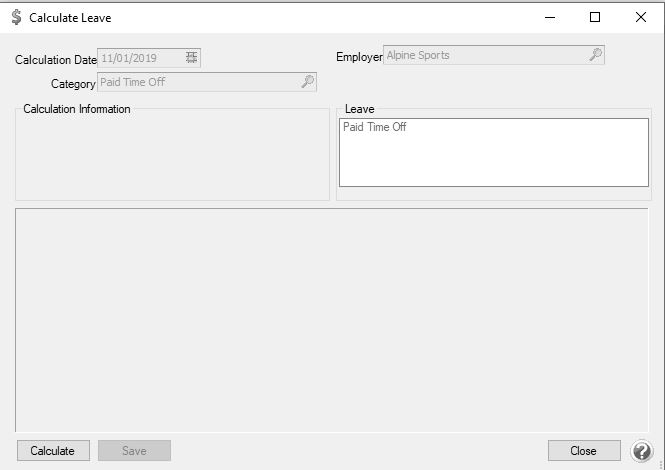The image size is (665, 470).
Task: Click the empty area of Leave list box
Action: [x=493, y=162]
